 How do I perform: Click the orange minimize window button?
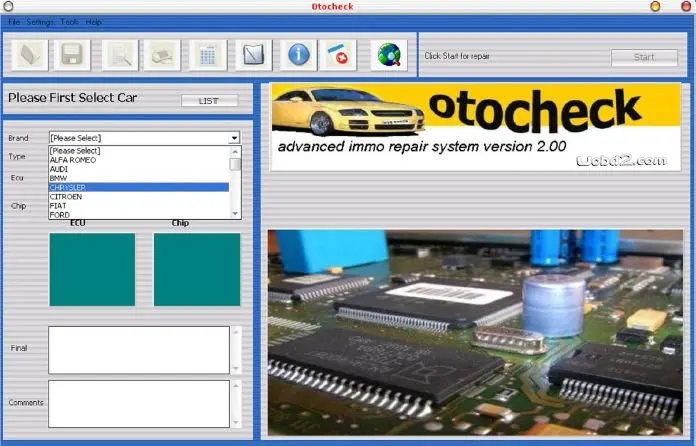[x=655, y=6]
